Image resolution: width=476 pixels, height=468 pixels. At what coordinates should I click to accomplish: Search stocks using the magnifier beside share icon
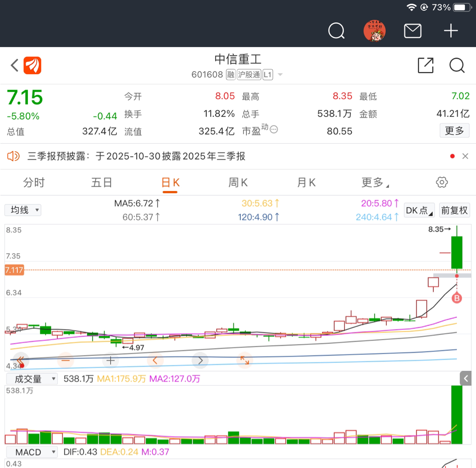pyautogui.click(x=457, y=65)
